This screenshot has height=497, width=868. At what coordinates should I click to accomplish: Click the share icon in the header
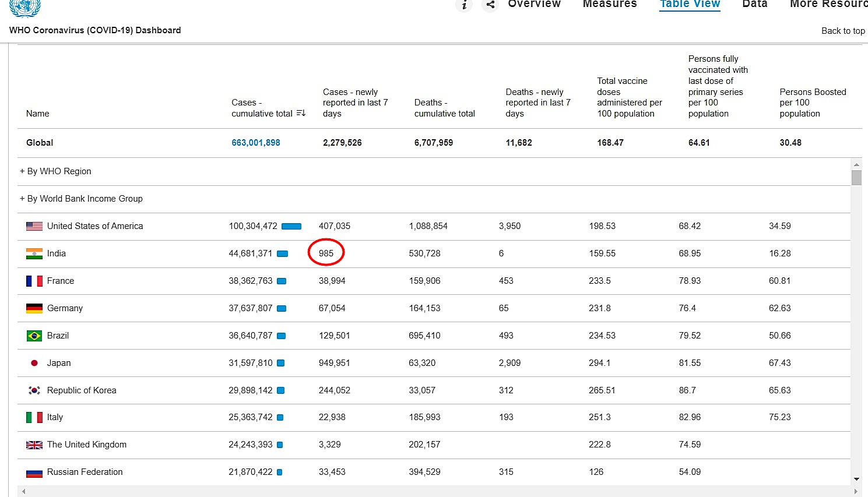[490, 5]
